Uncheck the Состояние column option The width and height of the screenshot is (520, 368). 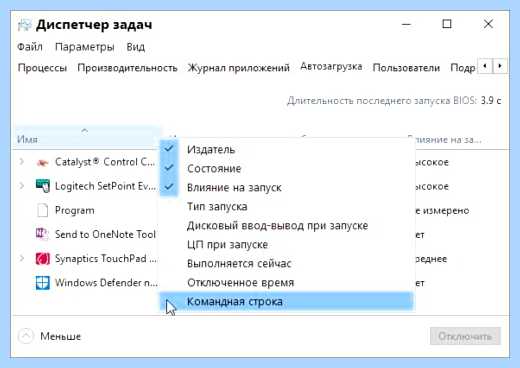pos(287,168)
